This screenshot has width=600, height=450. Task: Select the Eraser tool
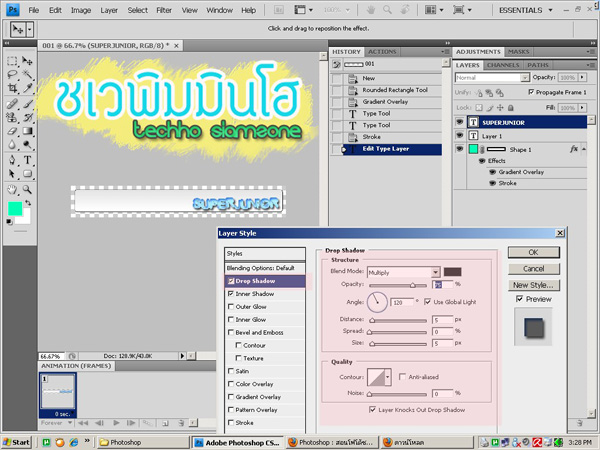point(12,131)
